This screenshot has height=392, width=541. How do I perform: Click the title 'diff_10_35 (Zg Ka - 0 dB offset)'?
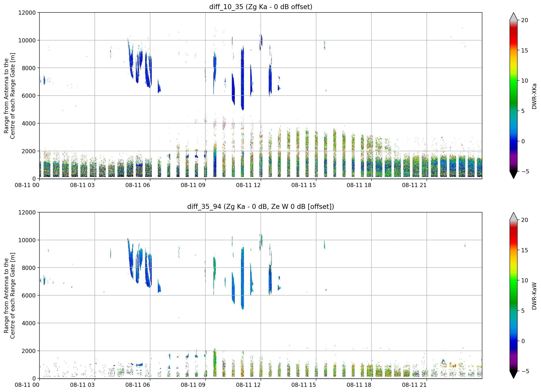coord(261,7)
